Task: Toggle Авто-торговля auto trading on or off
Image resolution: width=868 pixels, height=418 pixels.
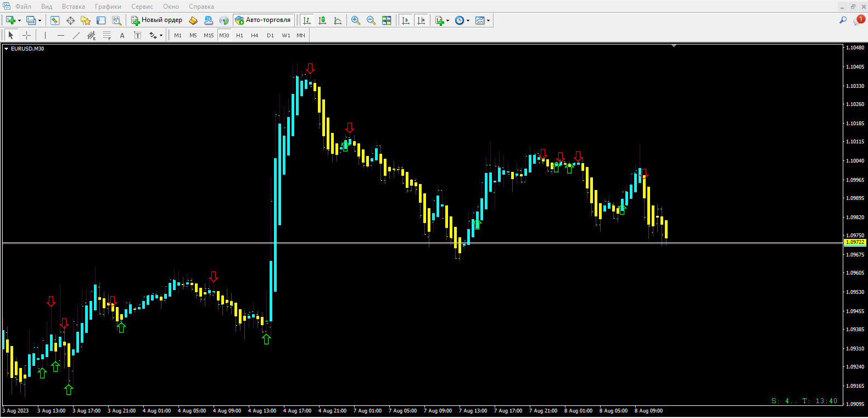Action: pos(263,20)
